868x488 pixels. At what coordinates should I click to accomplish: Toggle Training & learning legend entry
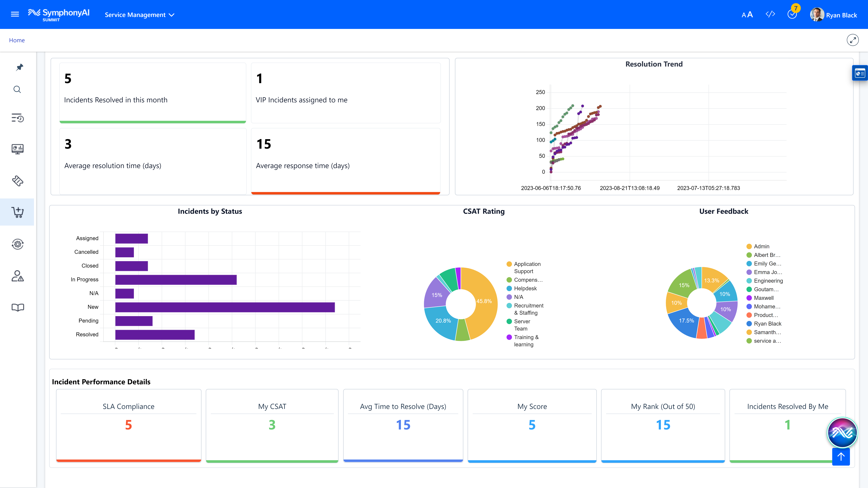coord(523,341)
